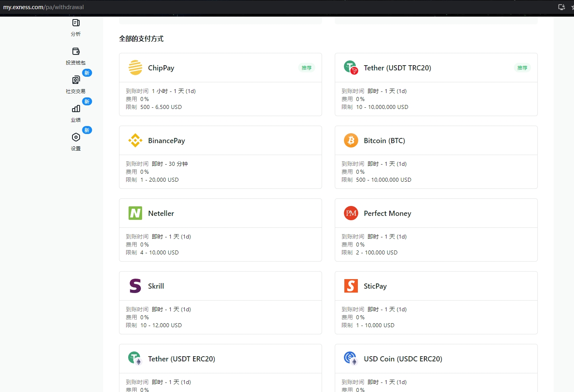Viewport: 574px width, 392px height.
Task: Open the 设置 settings sidebar icon
Action: click(76, 137)
